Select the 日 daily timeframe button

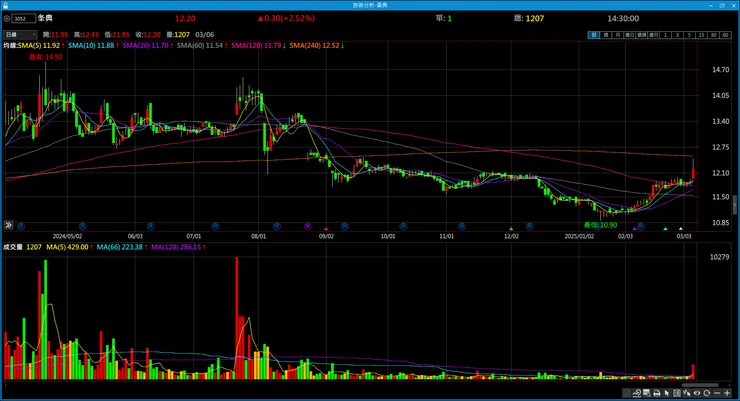pos(594,35)
